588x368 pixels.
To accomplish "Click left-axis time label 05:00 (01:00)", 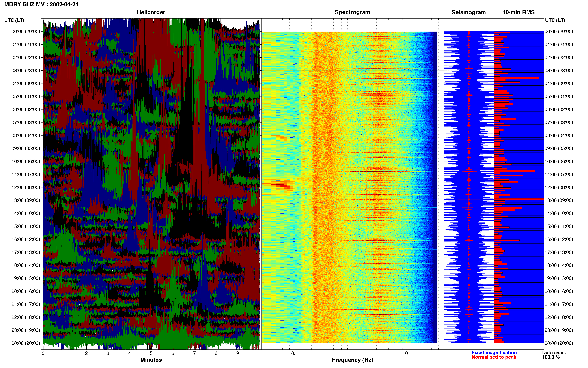I will coord(26,96).
